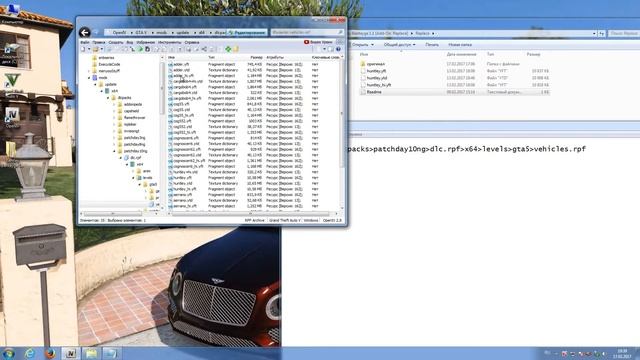Go back using OpenIV back arrow

pyautogui.click(x=84, y=32)
